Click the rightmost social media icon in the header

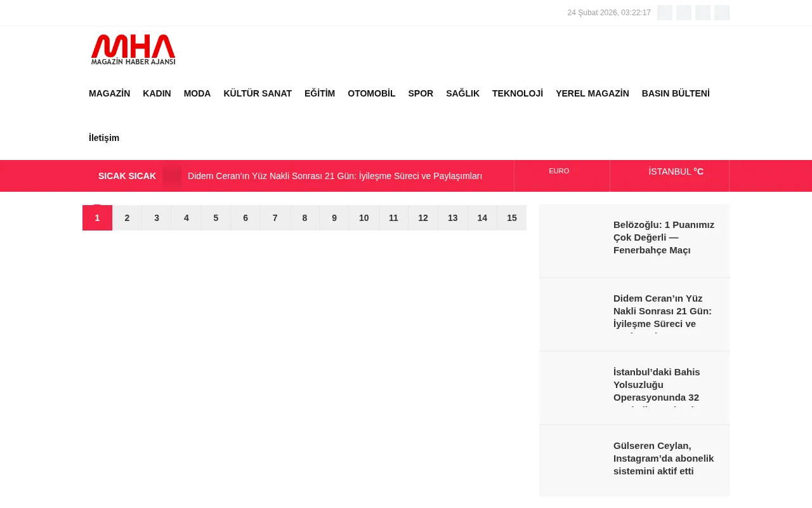click(x=722, y=13)
